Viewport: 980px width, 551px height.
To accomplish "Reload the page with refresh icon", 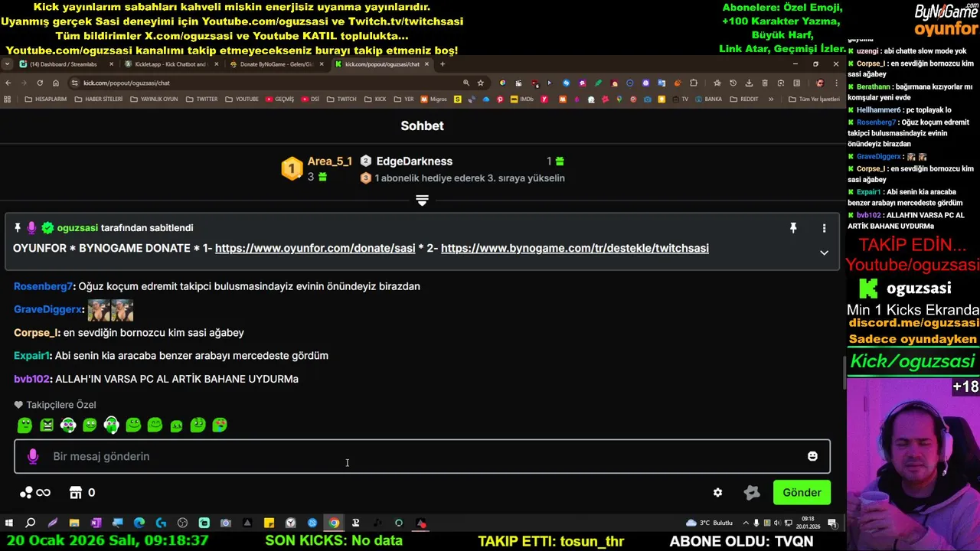I will tap(39, 83).
